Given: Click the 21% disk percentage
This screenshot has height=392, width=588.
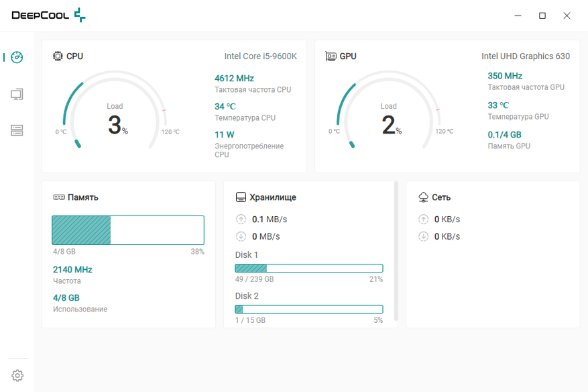Looking at the screenshot, I should pos(375,279).
